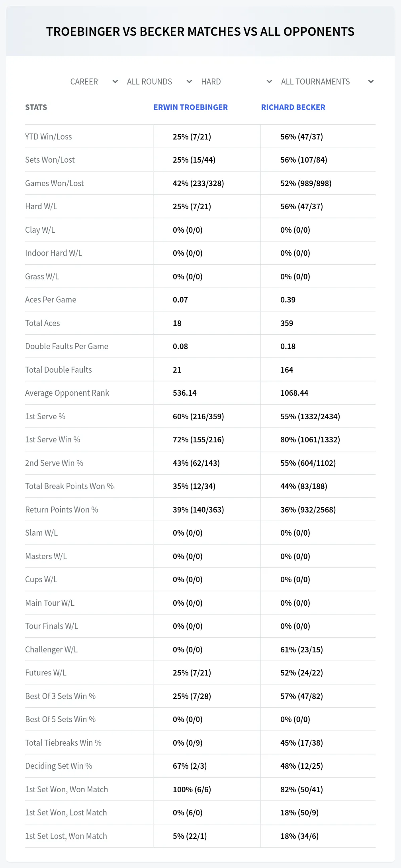Select the Total Aces row label

[43, 323]
